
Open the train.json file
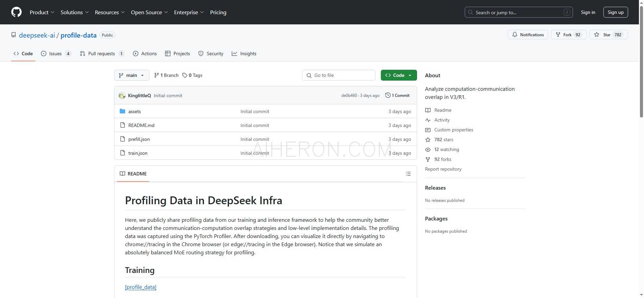click(138, 153)
